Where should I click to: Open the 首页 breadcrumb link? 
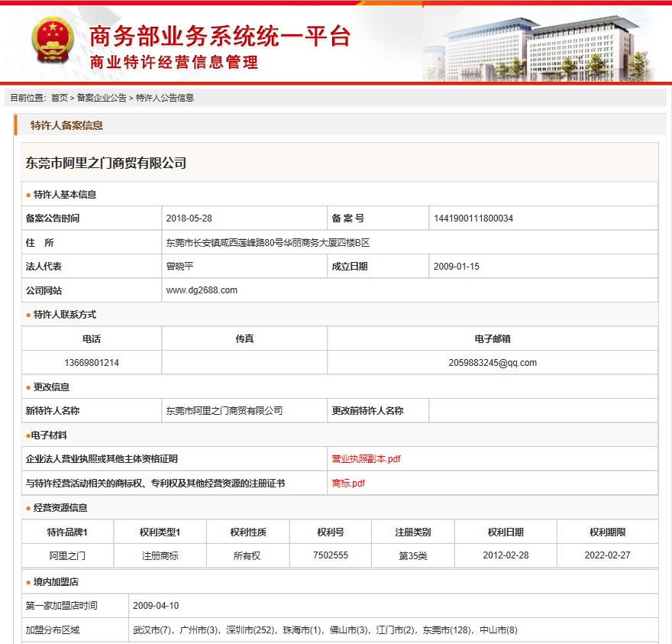(60, 98)
